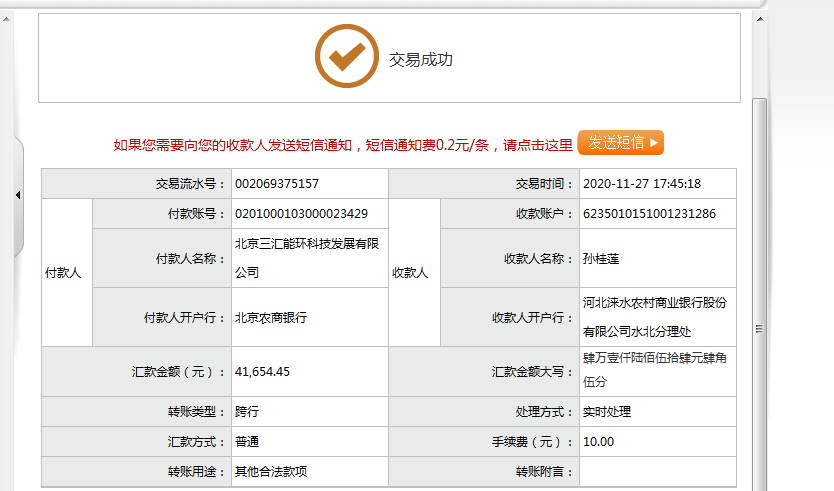Screen dimensions: 834x491
Task: Click the payer bank 北京农商银行
Action: [x=271, y=318]
